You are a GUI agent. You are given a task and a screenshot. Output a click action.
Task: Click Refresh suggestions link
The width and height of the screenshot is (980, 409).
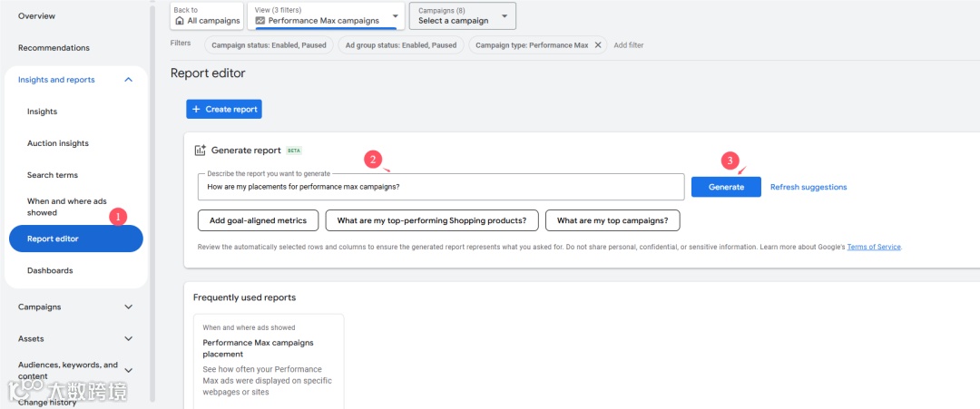click(x=808, y=187)
